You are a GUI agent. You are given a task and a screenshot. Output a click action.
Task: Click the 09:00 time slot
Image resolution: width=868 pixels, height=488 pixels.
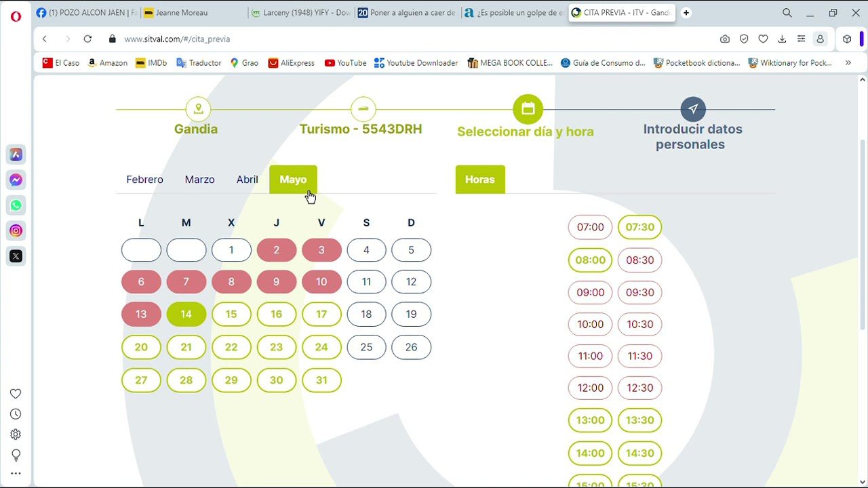pyautogui.click(x=590, y=292)
